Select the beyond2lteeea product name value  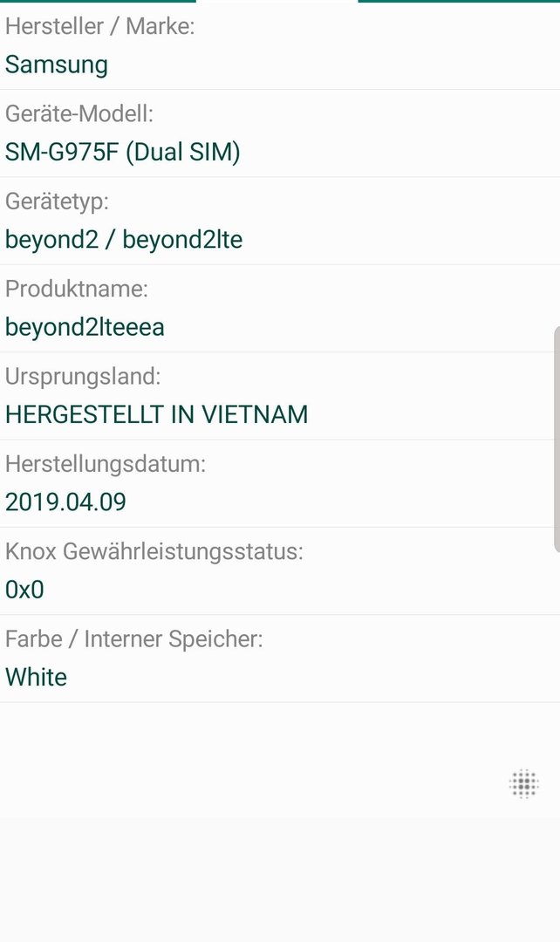(85, 327)
